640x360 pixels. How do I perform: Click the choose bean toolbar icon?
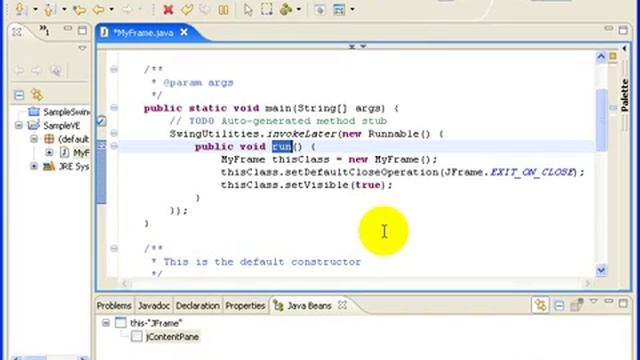point(286,9)
